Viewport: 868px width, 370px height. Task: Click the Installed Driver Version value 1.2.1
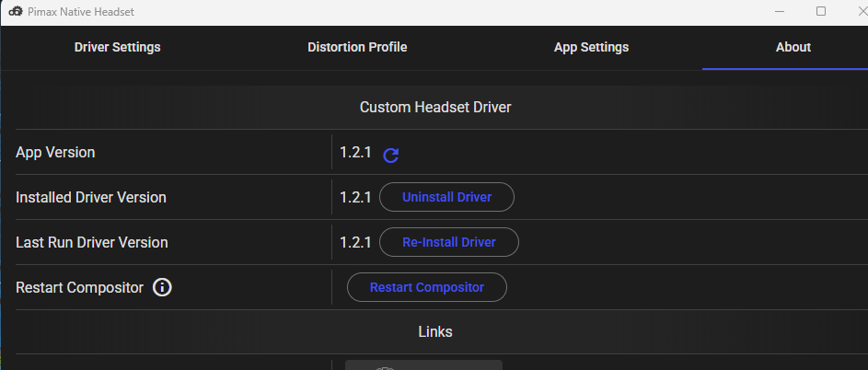tap(355, 197)
